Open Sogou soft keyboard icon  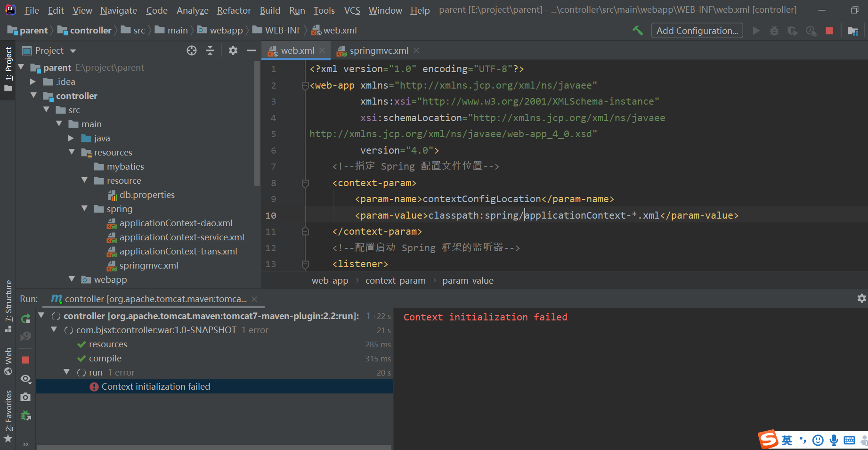tap(850, 441)
